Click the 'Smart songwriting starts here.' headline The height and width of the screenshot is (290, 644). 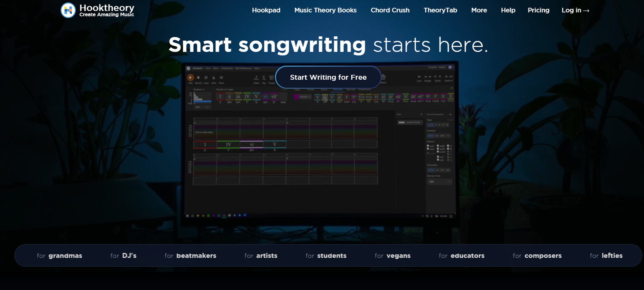(x=328, y=45)
